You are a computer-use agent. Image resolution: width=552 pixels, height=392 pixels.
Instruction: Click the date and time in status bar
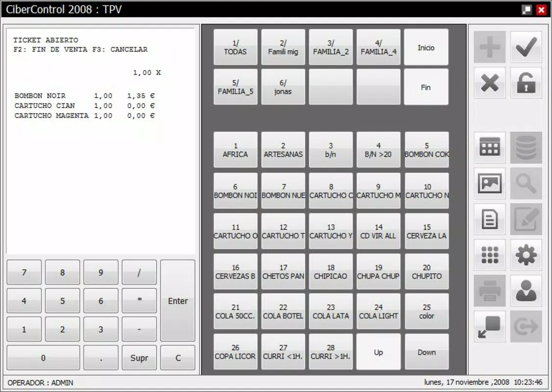483,382
